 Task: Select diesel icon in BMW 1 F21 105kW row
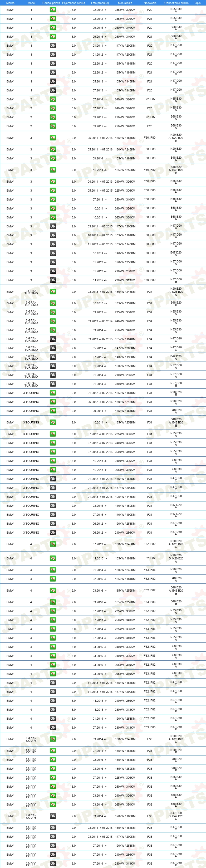tap(53, 81)
